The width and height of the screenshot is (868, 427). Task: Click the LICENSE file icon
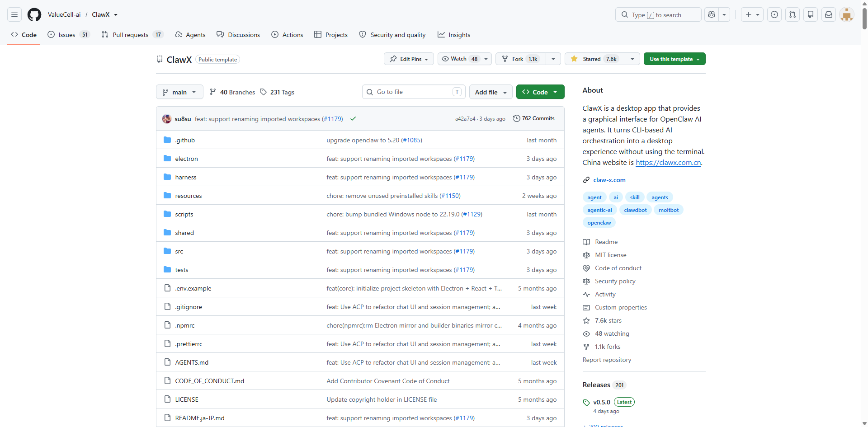tap(167, 399)
